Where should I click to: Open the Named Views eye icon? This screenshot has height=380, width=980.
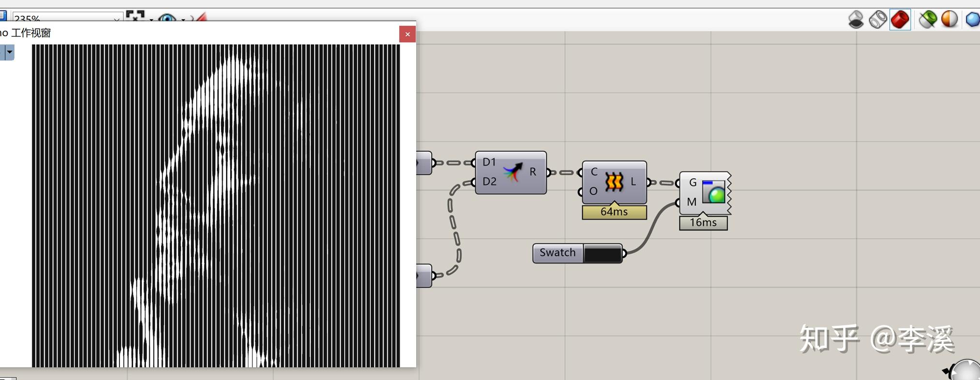[167, 18]
